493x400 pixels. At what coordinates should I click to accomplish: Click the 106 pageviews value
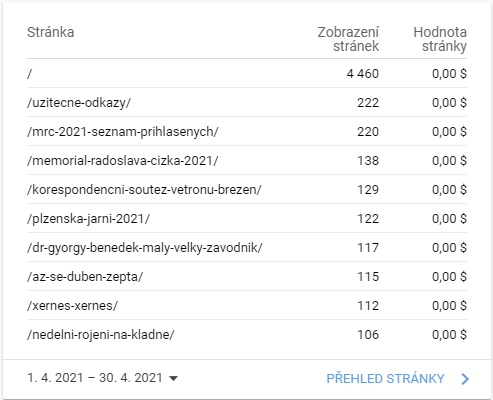tap(368, 334)
